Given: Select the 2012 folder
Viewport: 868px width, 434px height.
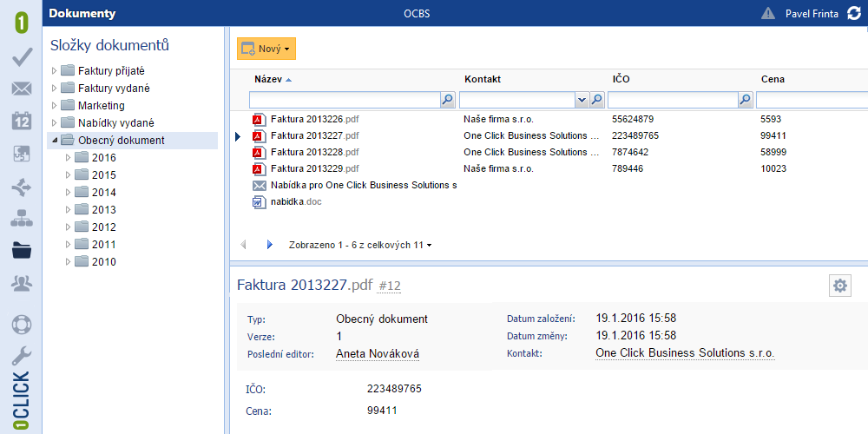Looking at the screenshot, I should (104, 227).
